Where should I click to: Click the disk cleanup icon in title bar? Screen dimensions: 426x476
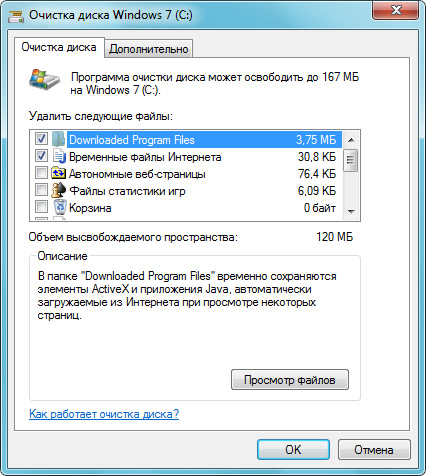tap(16, 16)
